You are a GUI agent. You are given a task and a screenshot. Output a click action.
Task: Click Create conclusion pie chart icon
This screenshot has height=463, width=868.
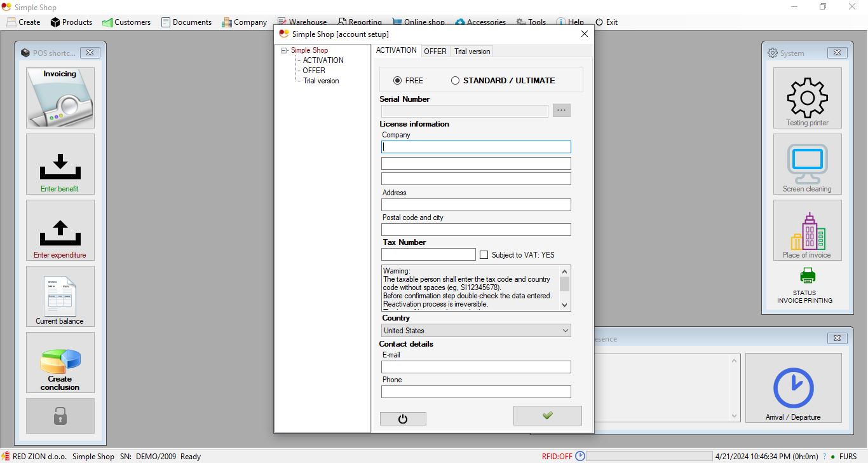pyautogui.click(x=60, y=363)
